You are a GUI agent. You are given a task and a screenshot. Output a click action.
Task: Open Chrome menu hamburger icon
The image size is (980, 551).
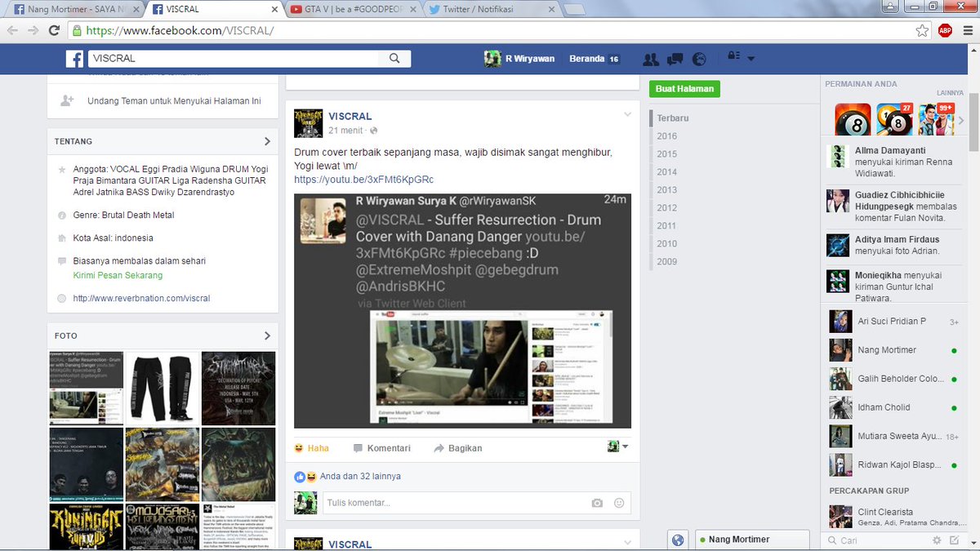click(967, 30)
